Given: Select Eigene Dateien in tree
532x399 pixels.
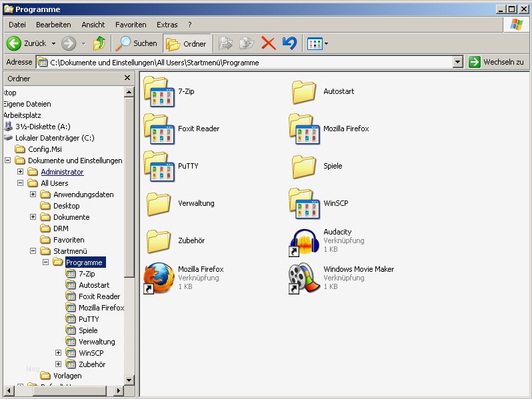Looking at the screenshot, I should point(27,104).
